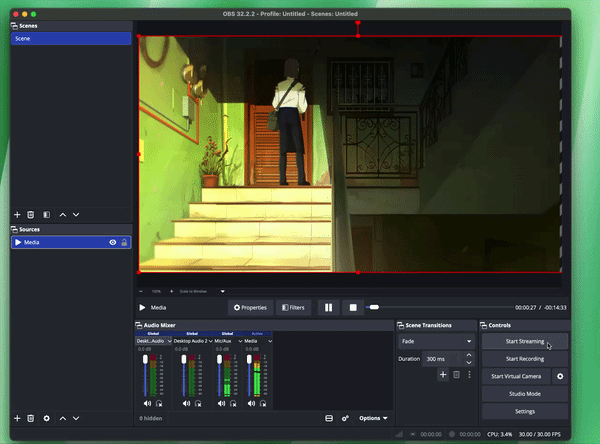600x444 pixels.
Task: Open advanced audio properties gears icon
Action: [345, 418]
